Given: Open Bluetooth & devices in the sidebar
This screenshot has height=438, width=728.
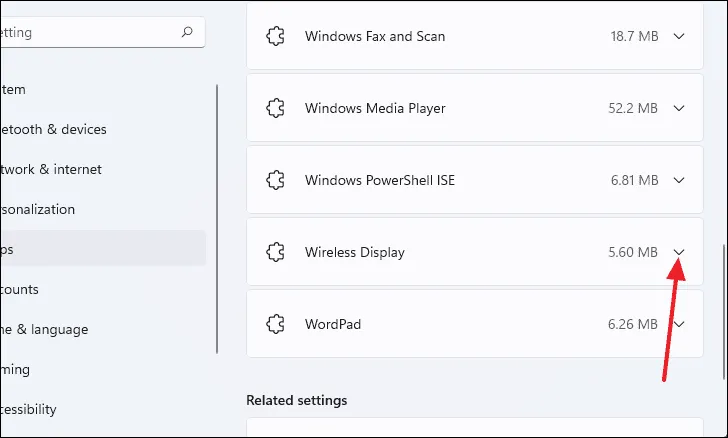Looking at the screenshot, I should [55, 129].
